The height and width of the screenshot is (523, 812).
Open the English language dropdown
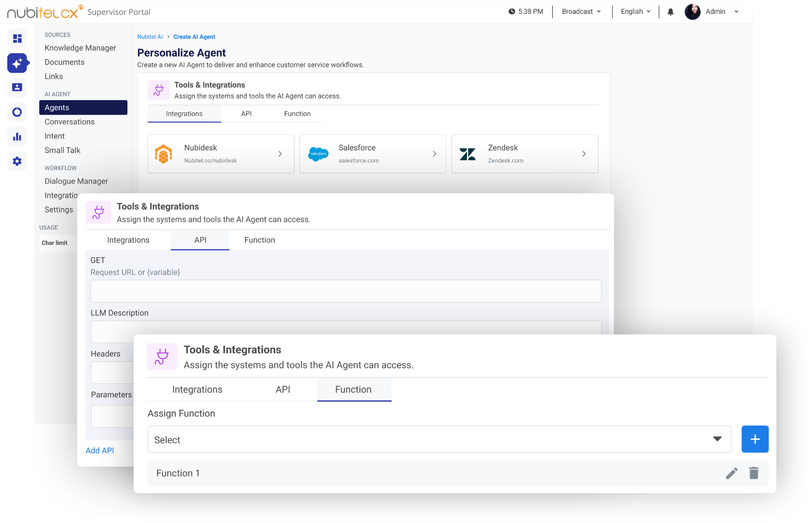(x=635, y=12)
